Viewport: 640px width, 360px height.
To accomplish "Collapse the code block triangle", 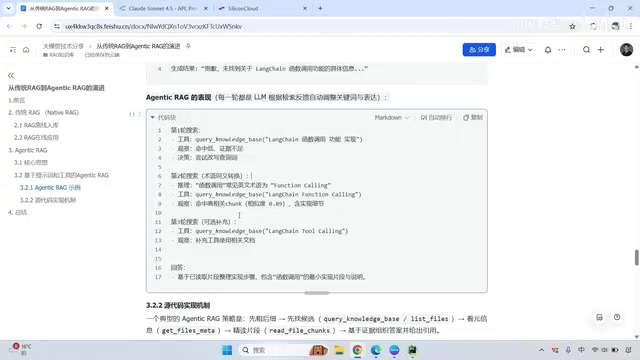I will coord(152,118).
